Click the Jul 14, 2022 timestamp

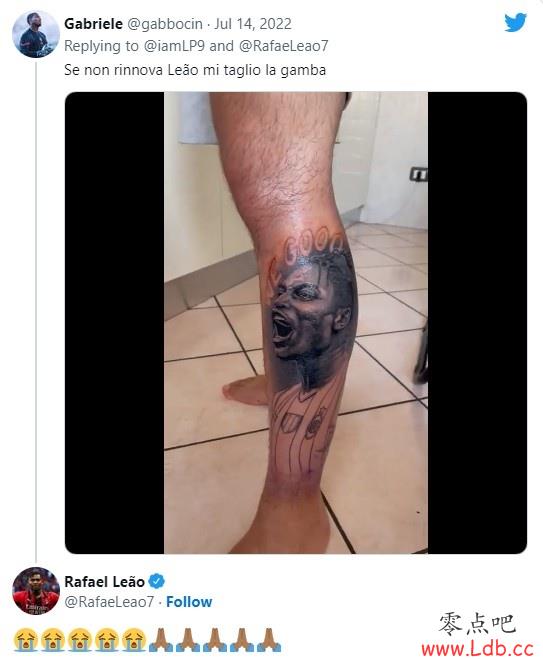coord(253,24)
